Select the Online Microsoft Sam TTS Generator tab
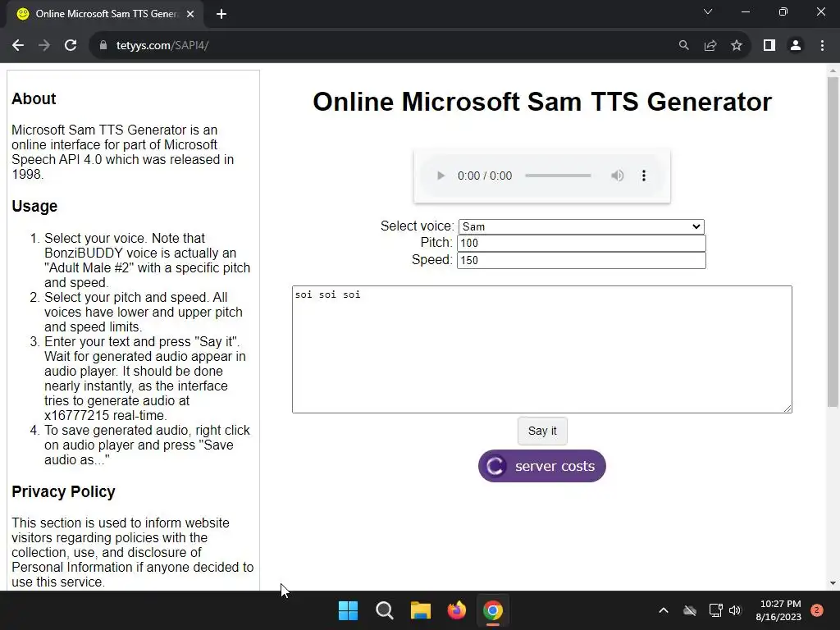Viewport: 840px width, 630px height. 105,15
